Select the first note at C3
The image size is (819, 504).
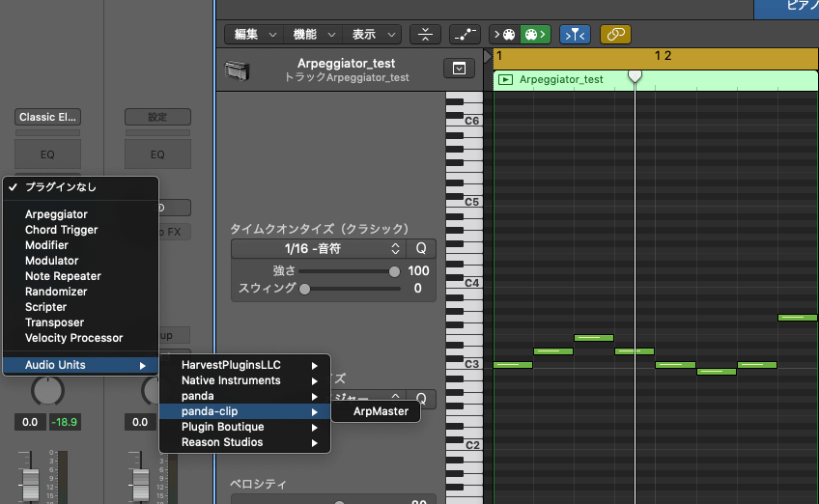click(x=513, y=365)
